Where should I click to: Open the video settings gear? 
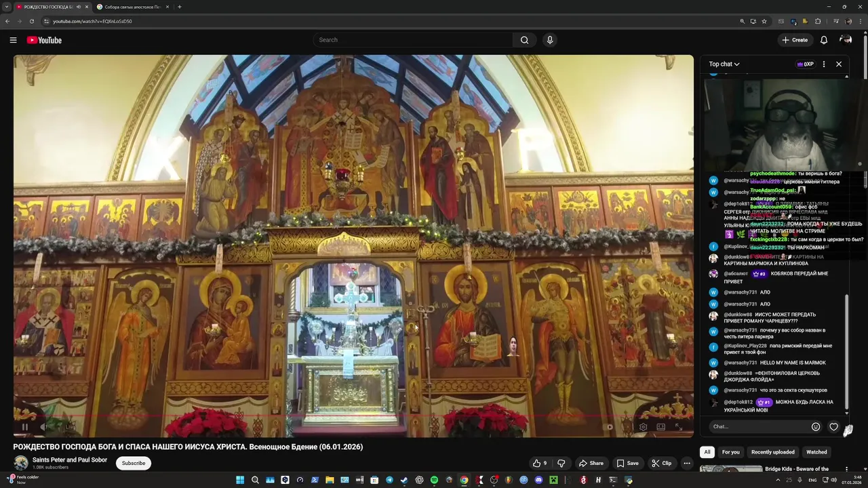(643, 427)
